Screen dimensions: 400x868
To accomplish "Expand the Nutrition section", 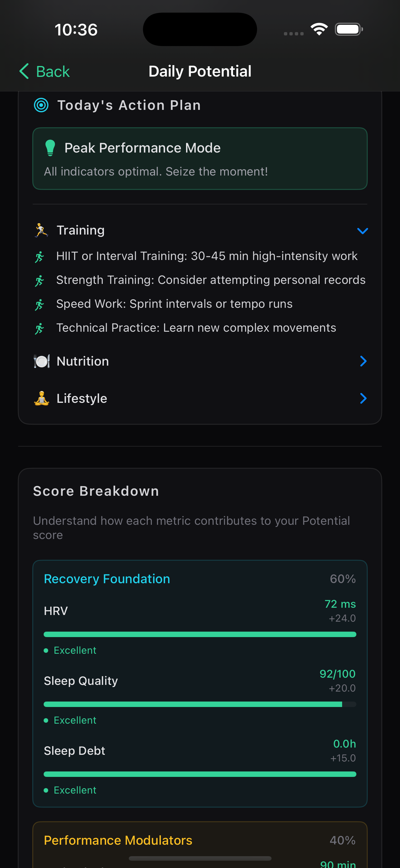I will [363, 361].
